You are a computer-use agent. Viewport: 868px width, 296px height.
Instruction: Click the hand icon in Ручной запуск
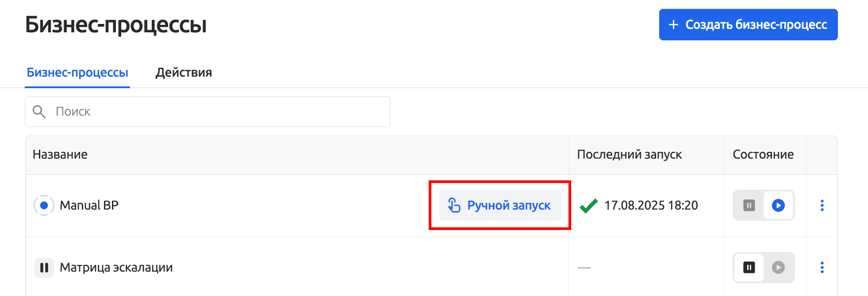(454, 206)
